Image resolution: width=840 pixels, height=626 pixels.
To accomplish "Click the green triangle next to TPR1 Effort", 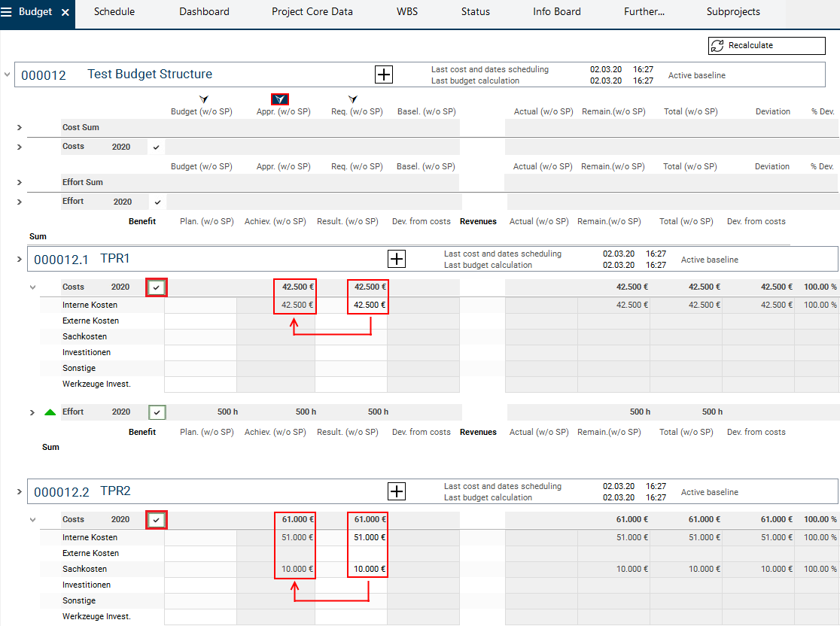I will click(x=50, y=412).
